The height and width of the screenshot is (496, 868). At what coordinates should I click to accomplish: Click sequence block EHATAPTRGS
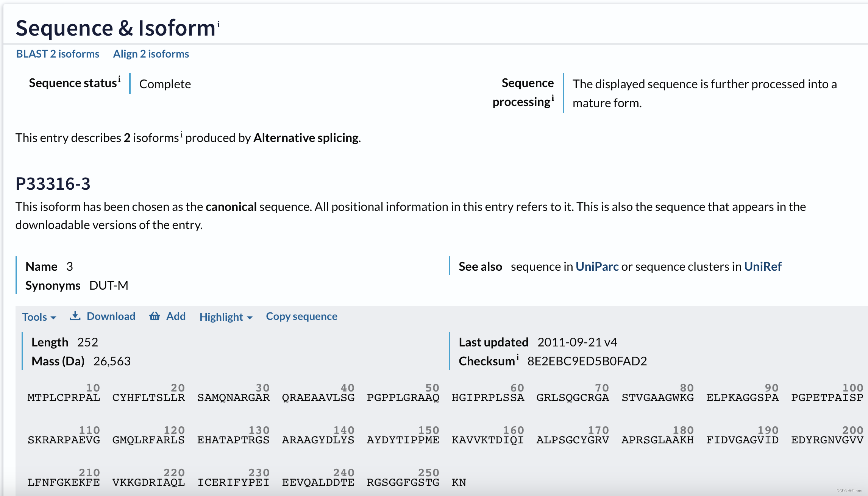coord(233,440)
